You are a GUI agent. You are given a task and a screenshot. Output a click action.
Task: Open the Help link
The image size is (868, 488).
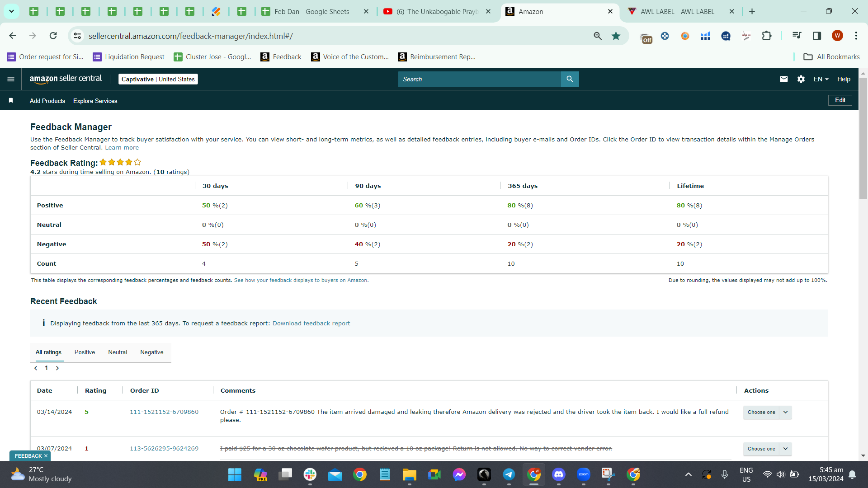[844, 79]
